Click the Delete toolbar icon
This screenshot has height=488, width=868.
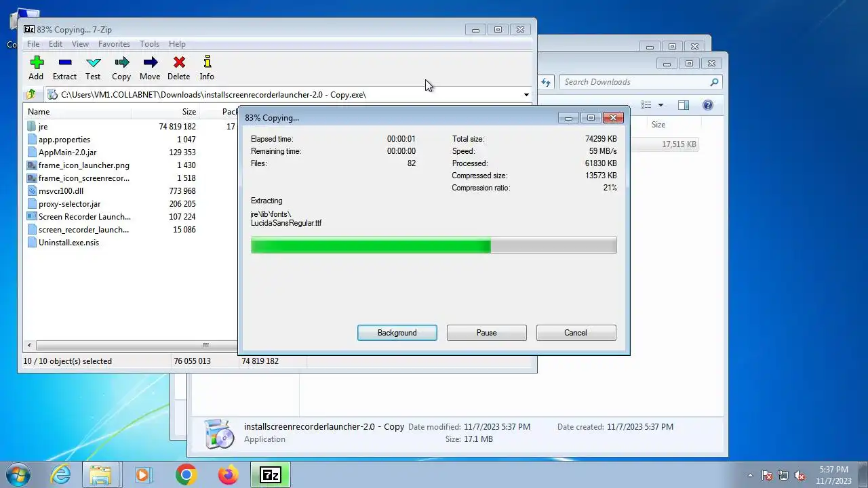tap(179, 62)
